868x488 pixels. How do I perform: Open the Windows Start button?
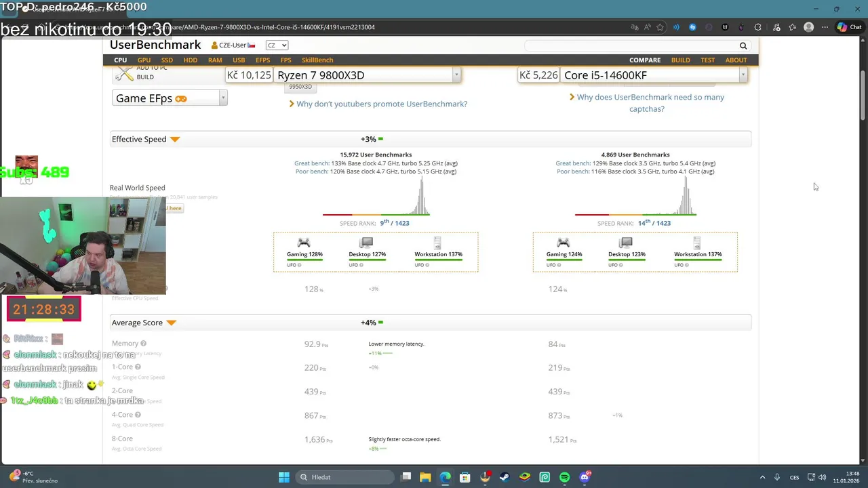[284, 477]
